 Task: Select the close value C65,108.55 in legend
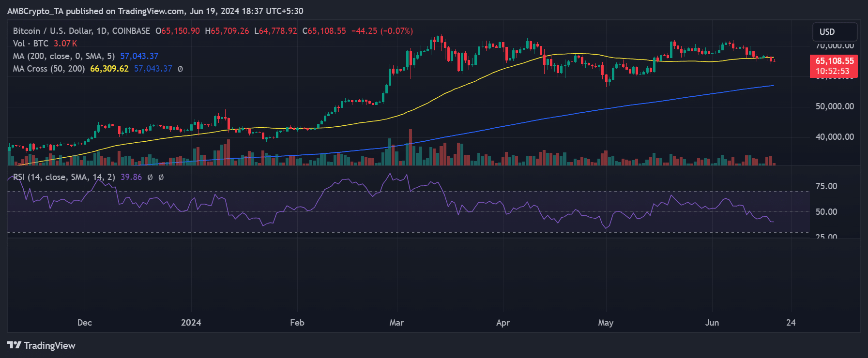tap(324, 31)
